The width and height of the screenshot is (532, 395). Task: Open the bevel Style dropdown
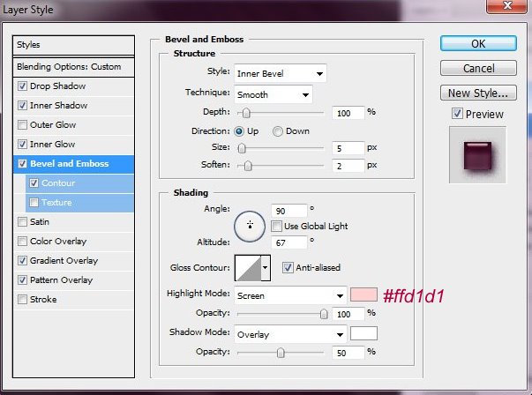pyautogui.click(x=279, y=73)
